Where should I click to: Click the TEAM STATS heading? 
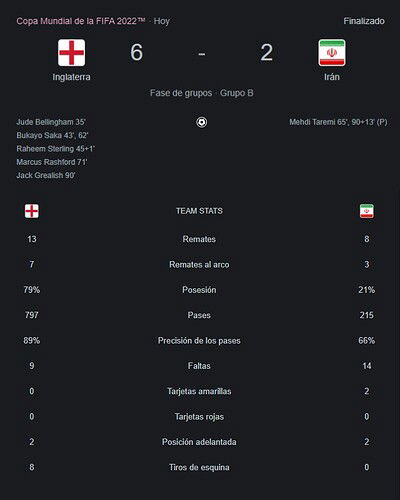coord(199,211)
